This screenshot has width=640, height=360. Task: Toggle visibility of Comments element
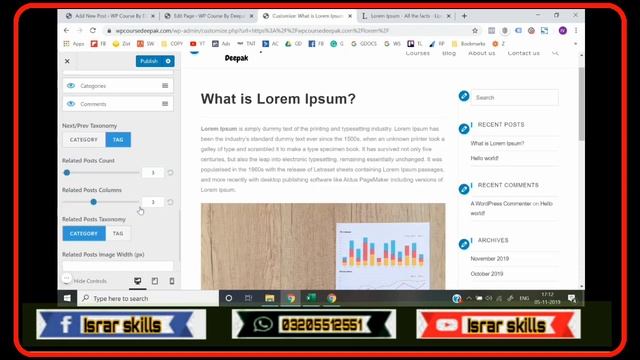tap(71, 104)
